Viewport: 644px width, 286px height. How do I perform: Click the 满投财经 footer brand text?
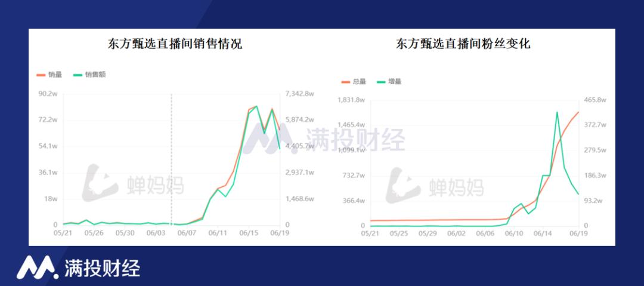click(x=103, y=268)
